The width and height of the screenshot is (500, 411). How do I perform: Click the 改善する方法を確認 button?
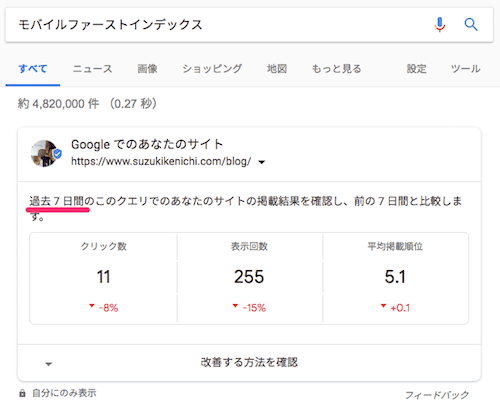click(x=249, y=362)
